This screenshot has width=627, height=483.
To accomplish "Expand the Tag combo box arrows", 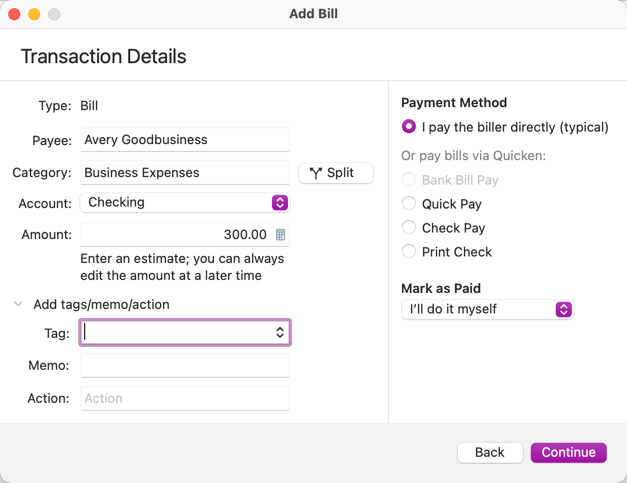I will [x=280, y=332].
